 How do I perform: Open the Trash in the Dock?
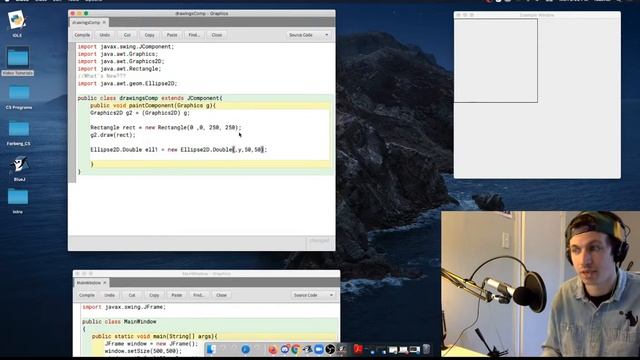(x=426, y=349)
